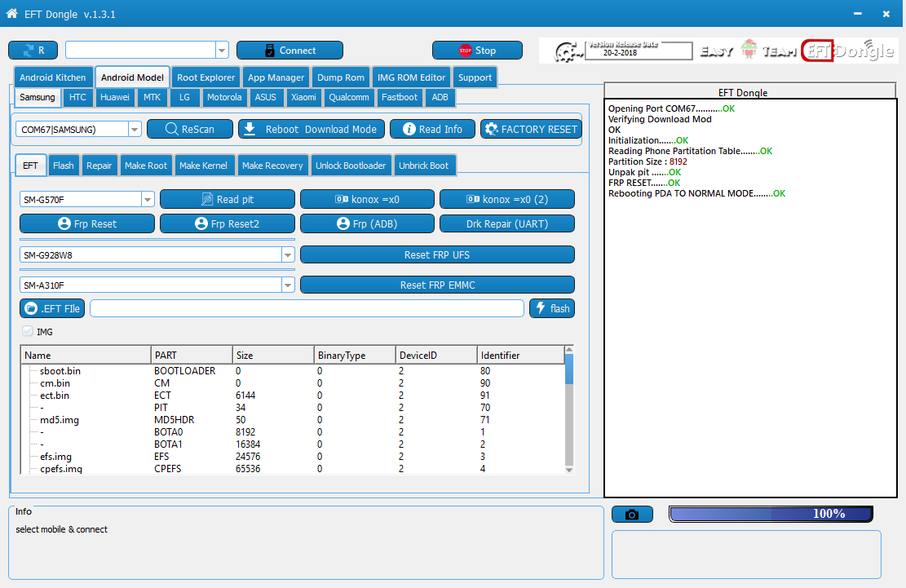Select the ect.bin row
This screenshot has width=906, height=588.
(x=293, y=395)
